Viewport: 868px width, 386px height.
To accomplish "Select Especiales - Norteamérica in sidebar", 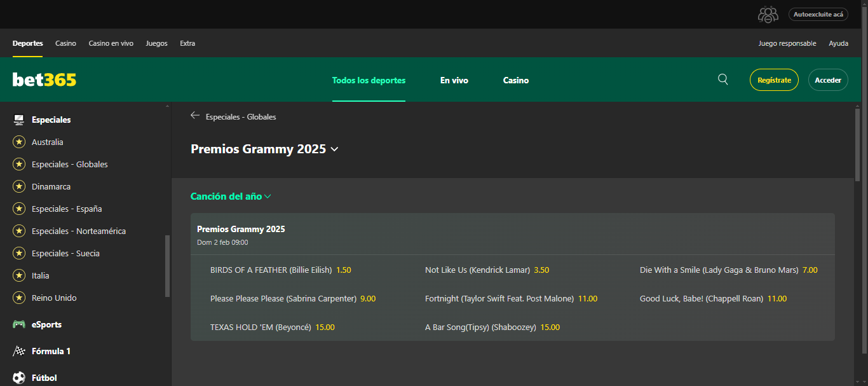I will pos(79,231).
